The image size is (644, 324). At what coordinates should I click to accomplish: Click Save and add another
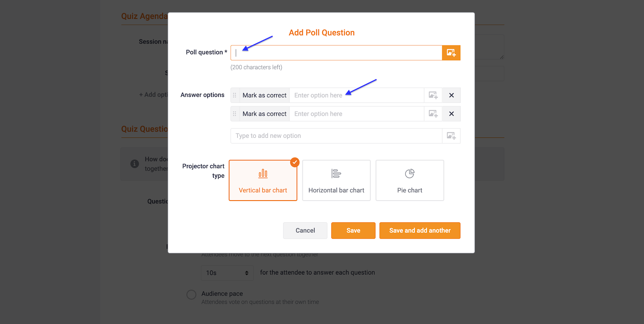click(419, 231)
